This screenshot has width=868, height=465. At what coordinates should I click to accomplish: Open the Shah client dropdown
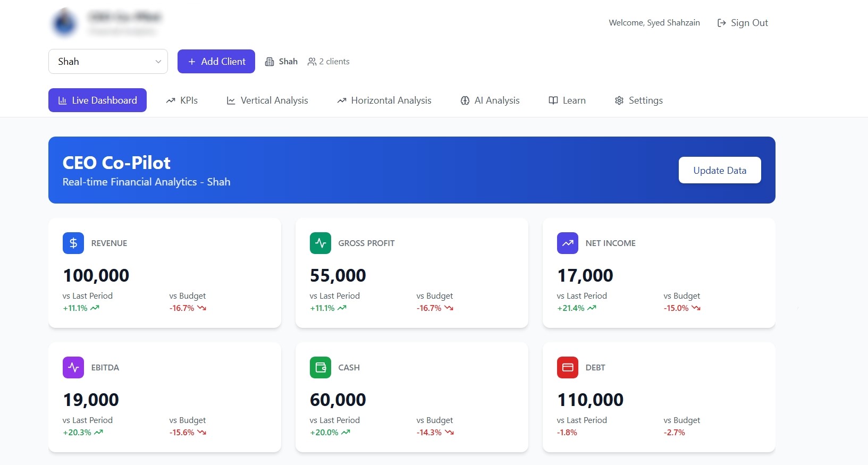108,62
